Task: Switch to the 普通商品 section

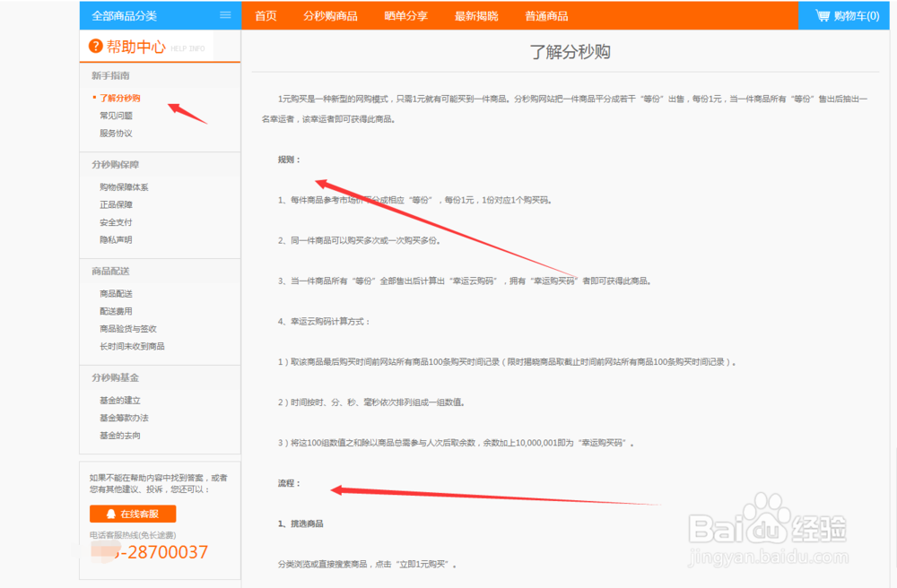Action: 545,15
